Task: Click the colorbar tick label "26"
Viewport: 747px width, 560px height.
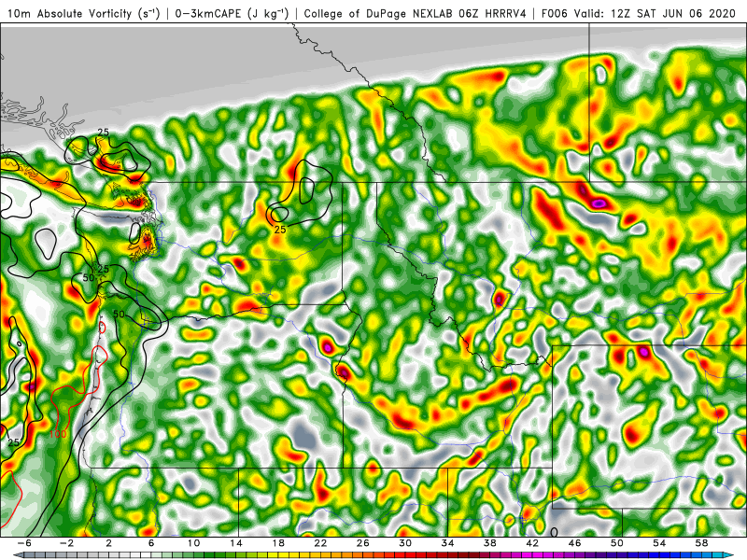Action: tap(363, 543)
